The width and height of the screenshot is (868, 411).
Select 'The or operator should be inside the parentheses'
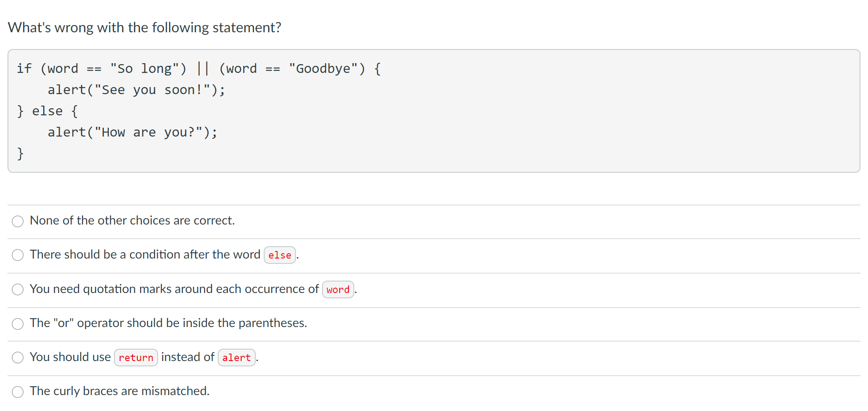(18, 323)
